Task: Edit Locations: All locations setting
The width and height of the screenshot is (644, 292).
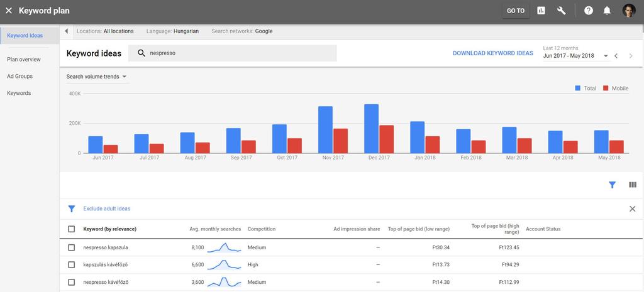Action: click(105, 31)
